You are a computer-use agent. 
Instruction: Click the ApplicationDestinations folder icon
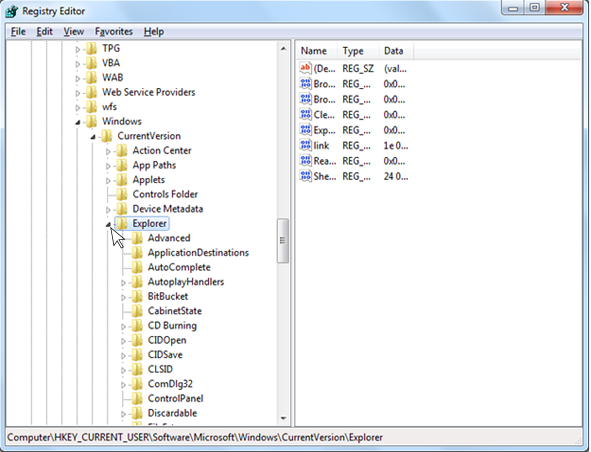137,253
